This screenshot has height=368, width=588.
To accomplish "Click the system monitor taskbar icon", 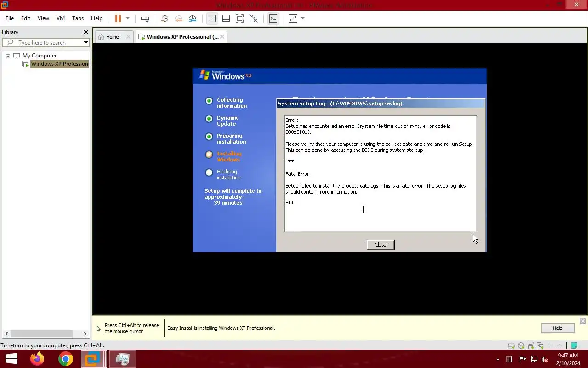I will [x=122, y=359].
